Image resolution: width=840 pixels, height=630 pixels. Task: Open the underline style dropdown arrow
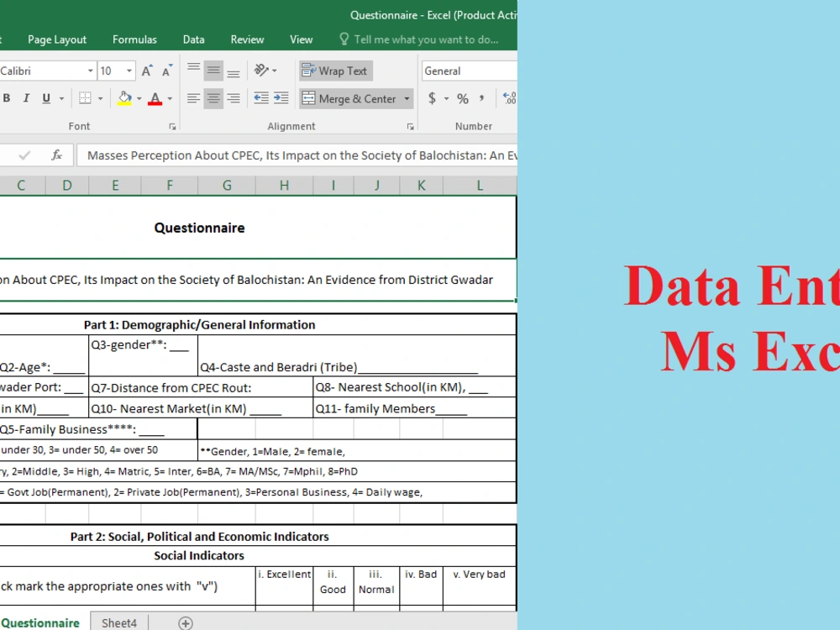pos(61,98)
